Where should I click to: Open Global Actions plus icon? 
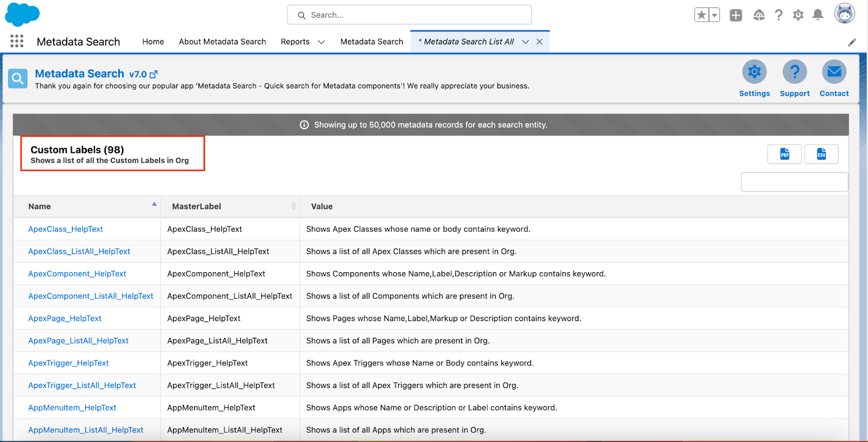click(x=736, y=15)
